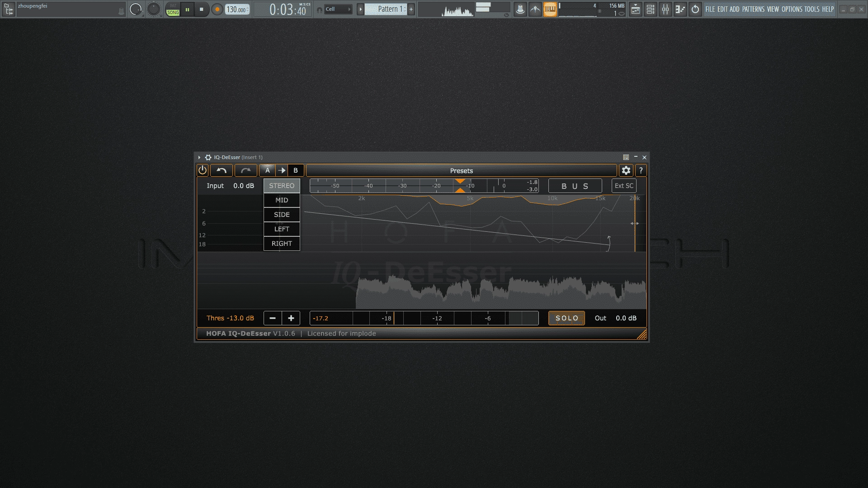Open the Pattern 1 selector

tap(386, 9)
